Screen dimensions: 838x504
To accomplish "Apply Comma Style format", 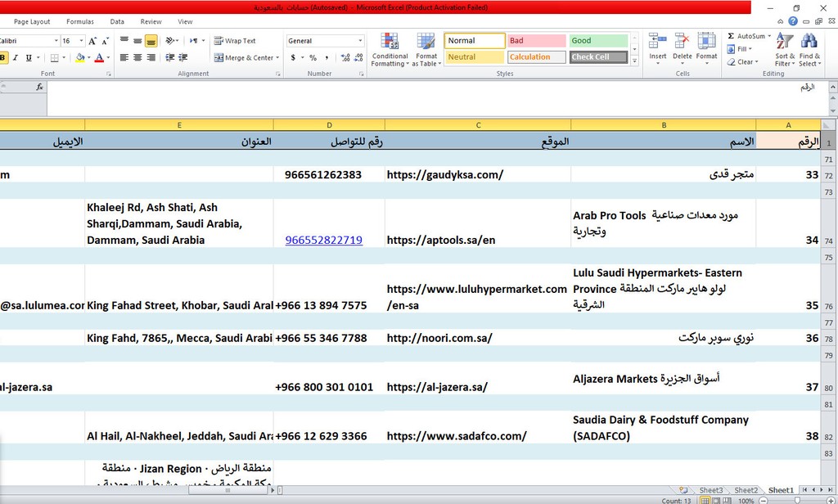I will [x=326, y=58].
